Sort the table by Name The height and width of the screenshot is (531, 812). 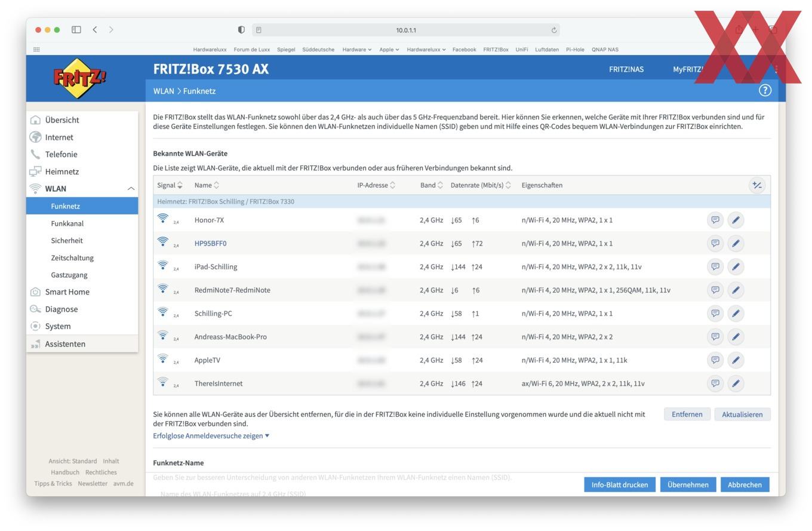(207, 185)
